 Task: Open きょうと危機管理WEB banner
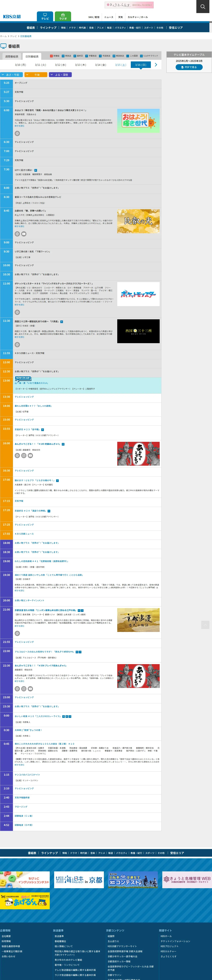click(x=187, y=880)
